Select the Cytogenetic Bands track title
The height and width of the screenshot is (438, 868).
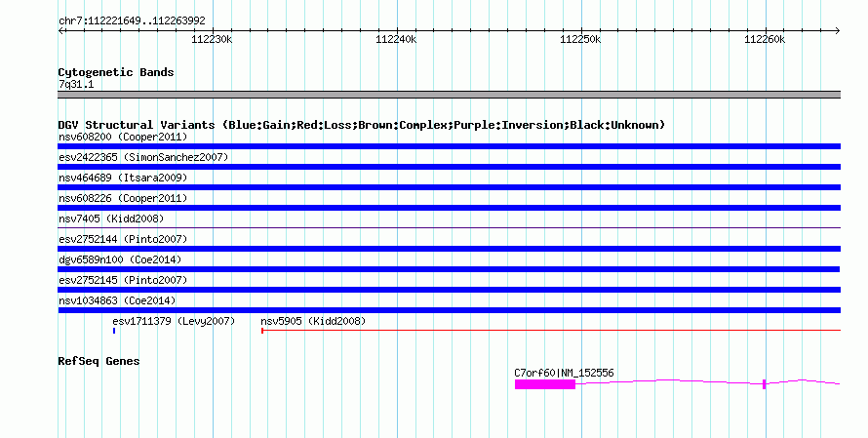point(116,72)
